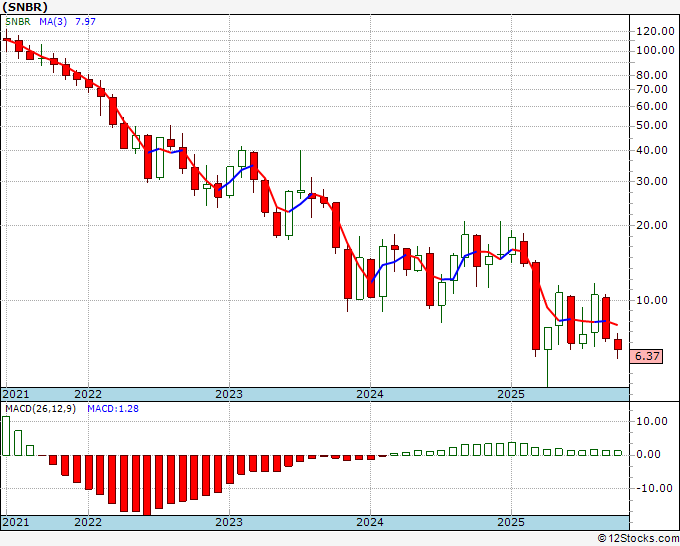Click the 2021 label on price chart axis

[16, 394]
